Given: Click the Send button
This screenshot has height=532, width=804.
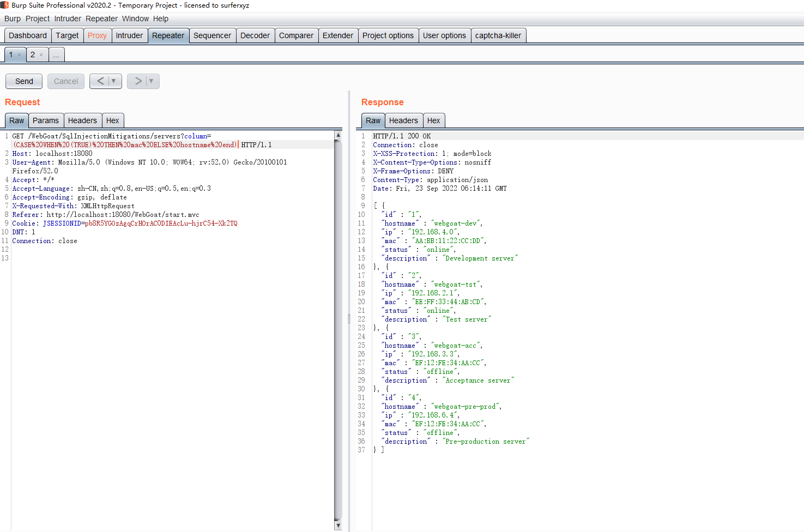Looking at the screenshot, I should coord(24,81).
